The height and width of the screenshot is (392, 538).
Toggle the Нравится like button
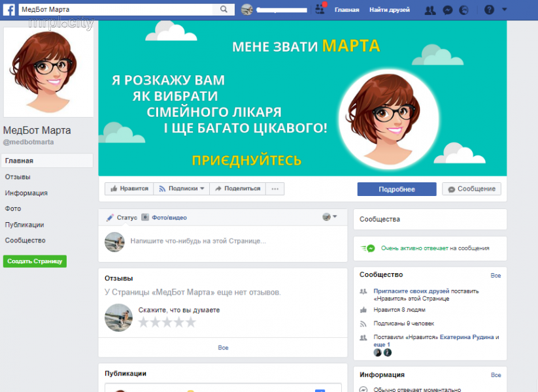129,189
